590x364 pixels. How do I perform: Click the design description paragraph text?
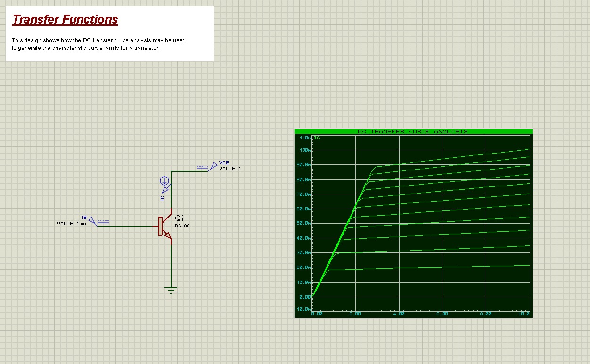(x=99, y=44)
